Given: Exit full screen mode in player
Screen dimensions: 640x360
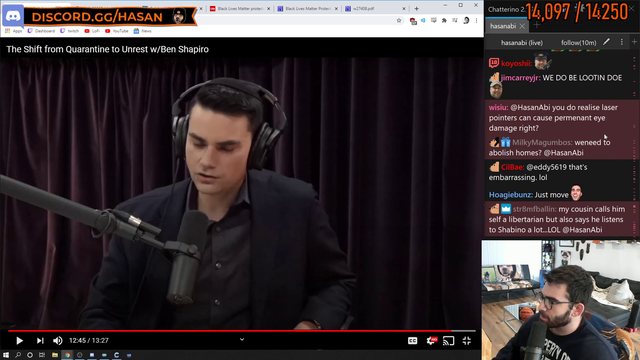Looking at the screenshot, I should click(467, 340).
